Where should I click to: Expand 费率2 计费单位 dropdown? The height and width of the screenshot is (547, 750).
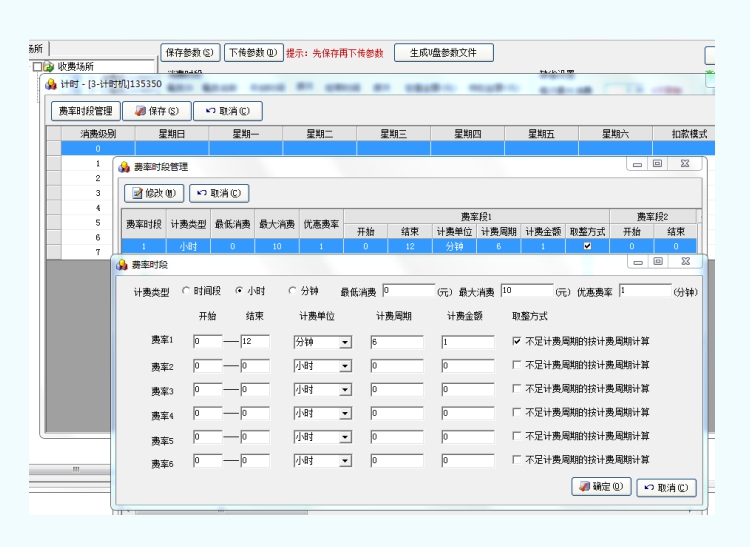pyautogui.click(x=345, y=366)
